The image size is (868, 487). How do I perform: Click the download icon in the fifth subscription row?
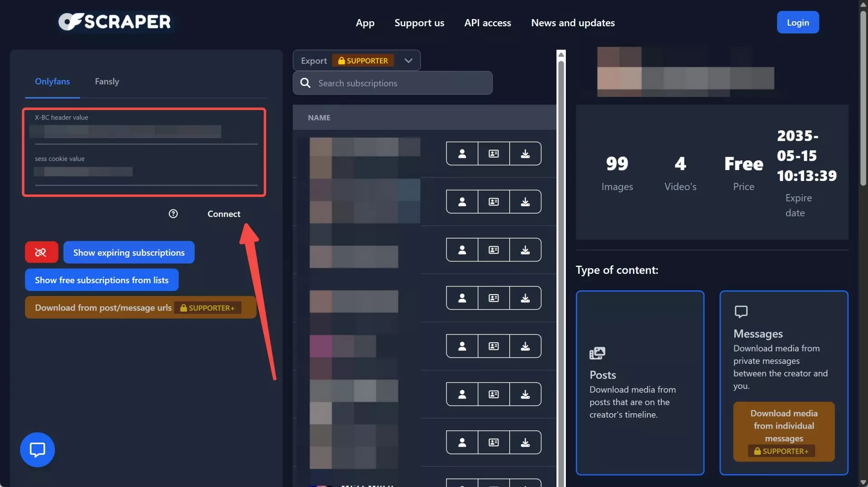click(525, 346)
